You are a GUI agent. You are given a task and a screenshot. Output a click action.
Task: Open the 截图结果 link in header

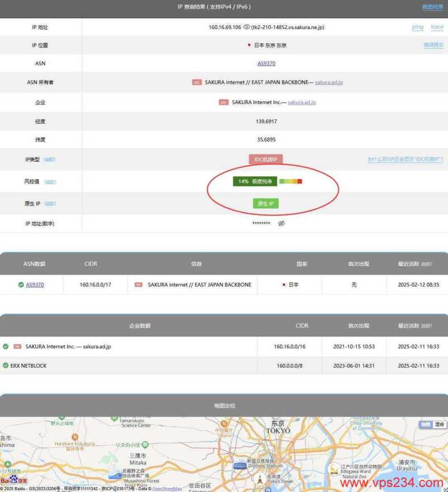pos(432,7)
